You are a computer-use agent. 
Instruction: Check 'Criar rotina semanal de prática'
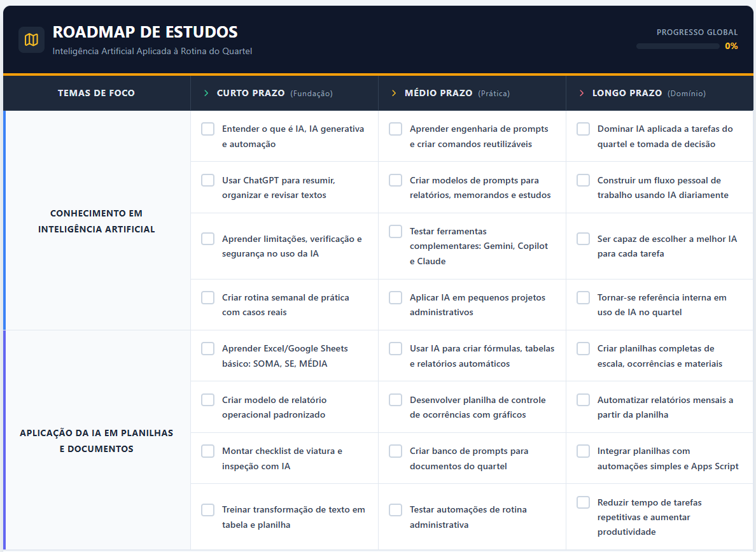207,297
